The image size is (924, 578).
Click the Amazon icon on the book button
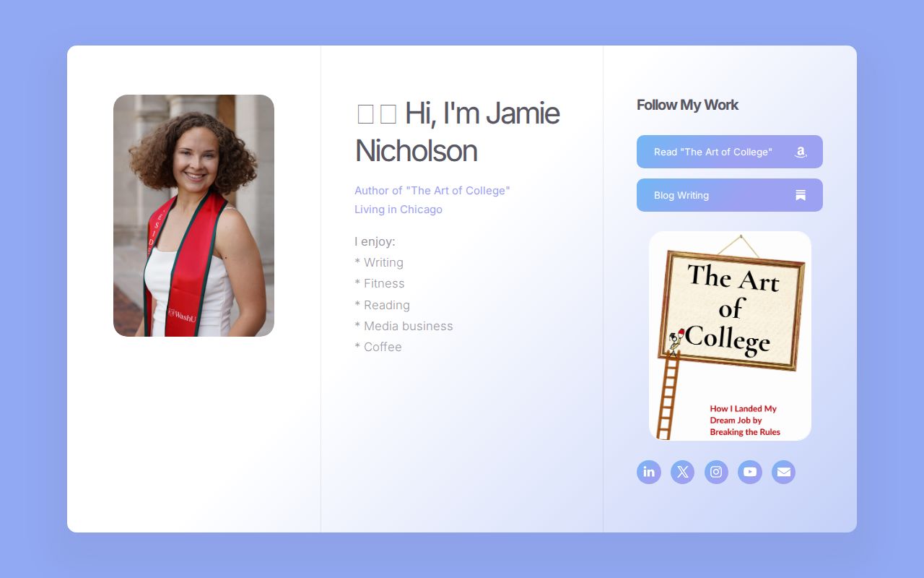pyautogui.click(x=801, y=152)
